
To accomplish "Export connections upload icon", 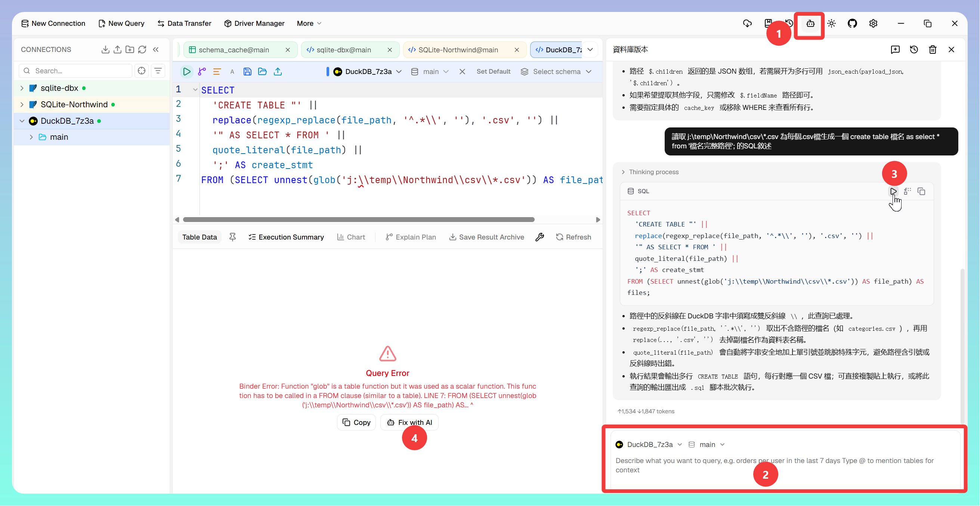I will coord(118,49).
